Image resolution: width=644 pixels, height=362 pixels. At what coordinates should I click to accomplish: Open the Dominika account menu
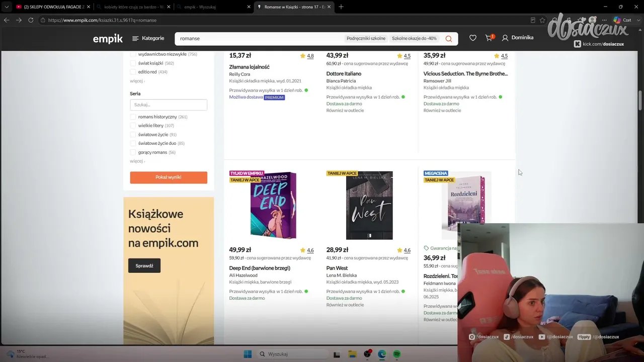click(517, 38)
